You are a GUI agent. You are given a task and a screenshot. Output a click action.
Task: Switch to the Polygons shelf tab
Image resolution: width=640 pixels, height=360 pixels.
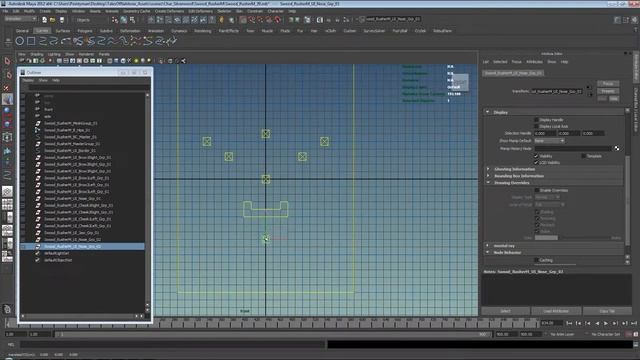point(84,31)
